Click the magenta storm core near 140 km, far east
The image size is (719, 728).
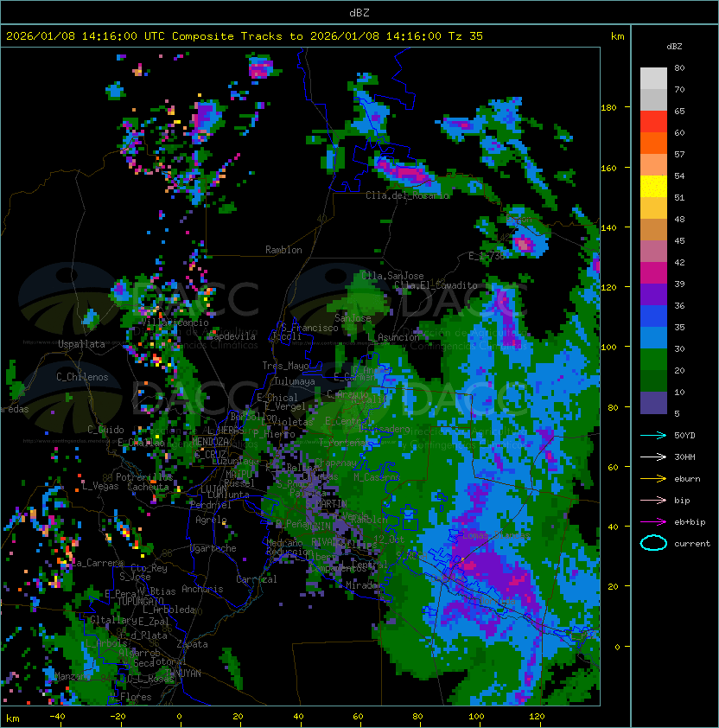(524, 243)
